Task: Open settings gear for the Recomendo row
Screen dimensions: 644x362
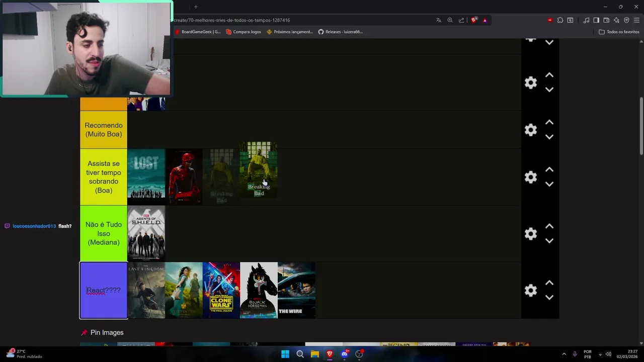Action: [531, 130]
